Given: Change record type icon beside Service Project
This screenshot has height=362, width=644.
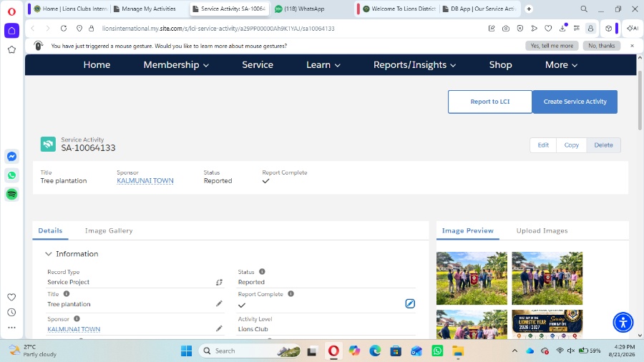Looking at the screenshot, I should click(x=219, y=282).
